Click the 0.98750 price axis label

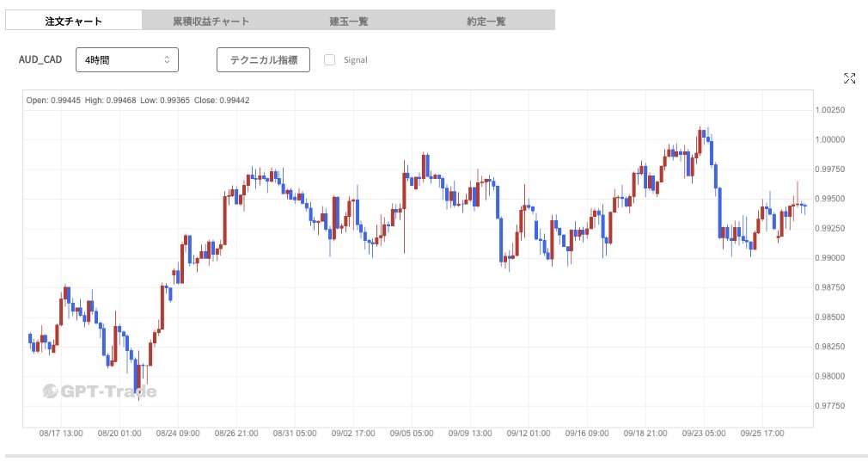[x=830, y=287]
